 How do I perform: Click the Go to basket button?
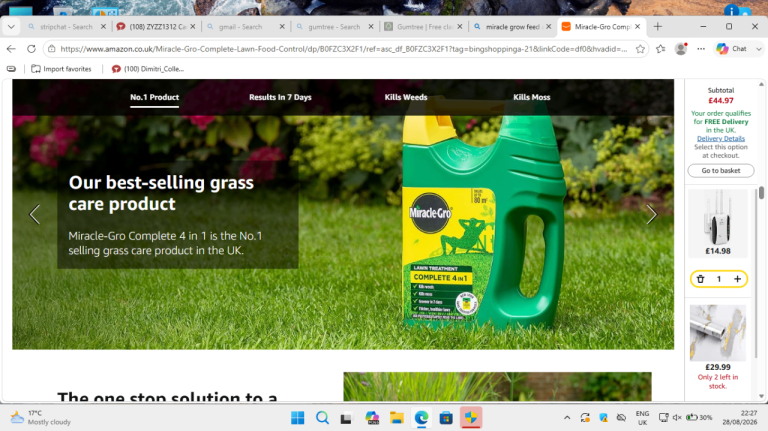point(721,170)
